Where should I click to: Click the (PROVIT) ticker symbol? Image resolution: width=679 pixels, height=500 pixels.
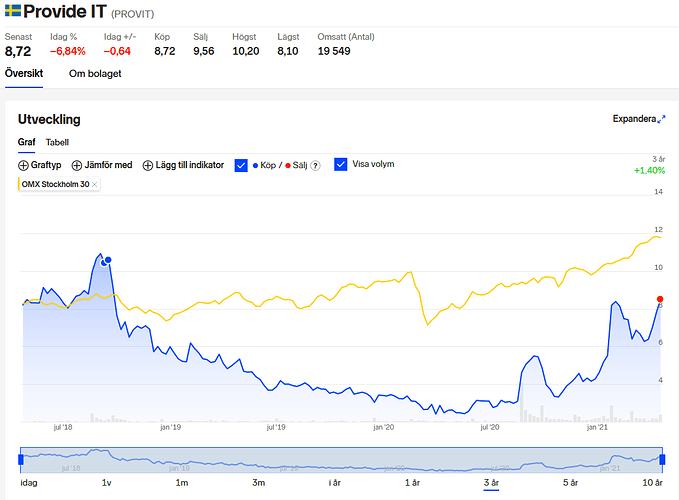tap(133, 14)
